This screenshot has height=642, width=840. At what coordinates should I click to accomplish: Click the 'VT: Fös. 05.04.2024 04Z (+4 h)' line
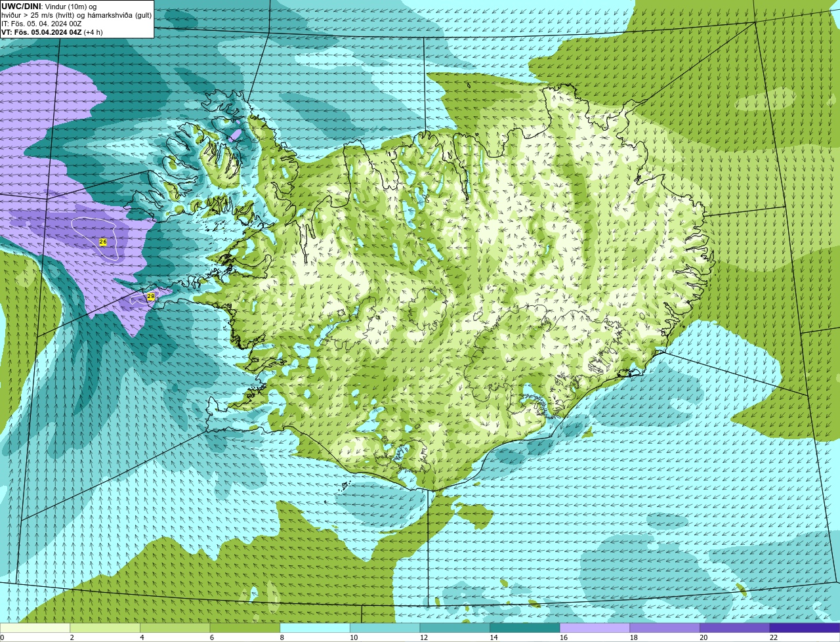click(52, 32)
